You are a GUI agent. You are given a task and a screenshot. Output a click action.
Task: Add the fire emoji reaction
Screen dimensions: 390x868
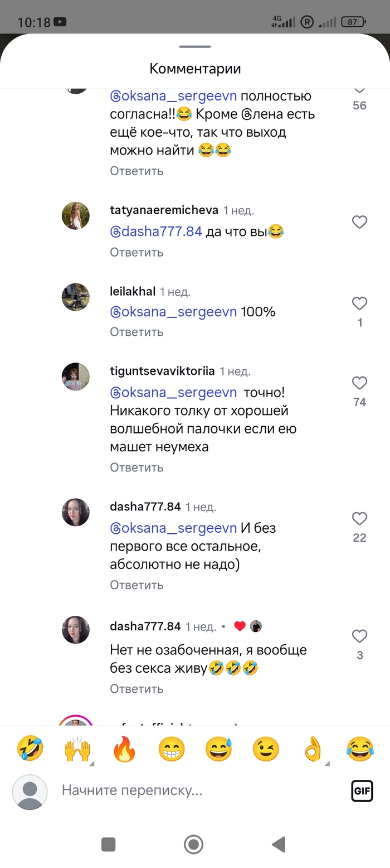124,749
